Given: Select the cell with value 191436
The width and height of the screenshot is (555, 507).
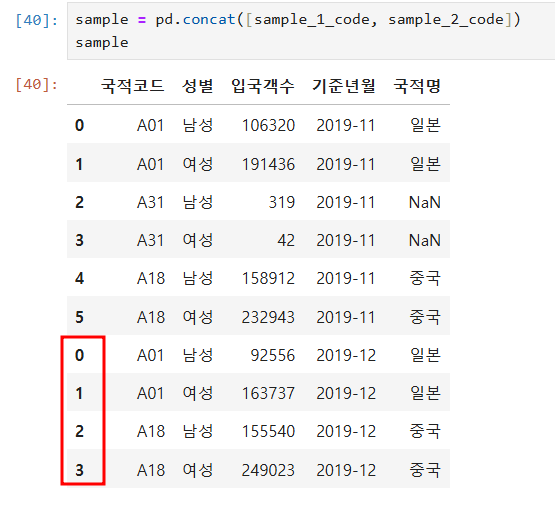Looking at the screenshot, I should pyautogui.click(x=268, y=164).
